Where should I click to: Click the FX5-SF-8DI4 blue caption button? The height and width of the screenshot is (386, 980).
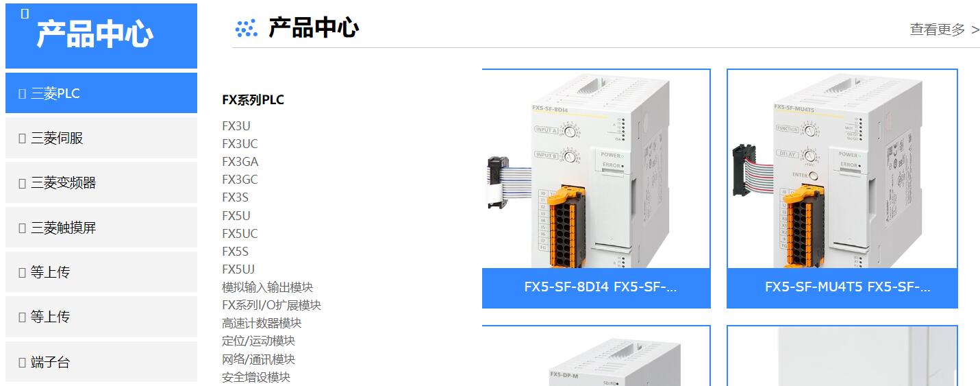coord(596,288)
